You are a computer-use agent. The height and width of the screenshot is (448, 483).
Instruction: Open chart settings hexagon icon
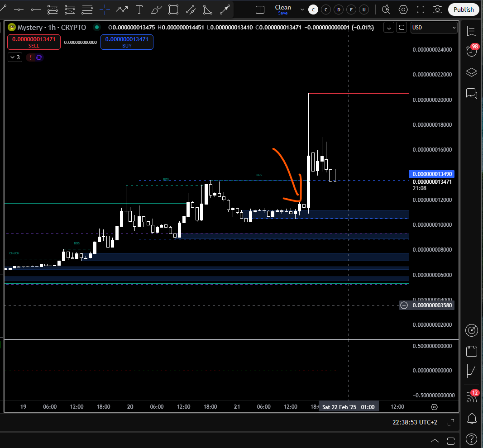pos(403,10)
